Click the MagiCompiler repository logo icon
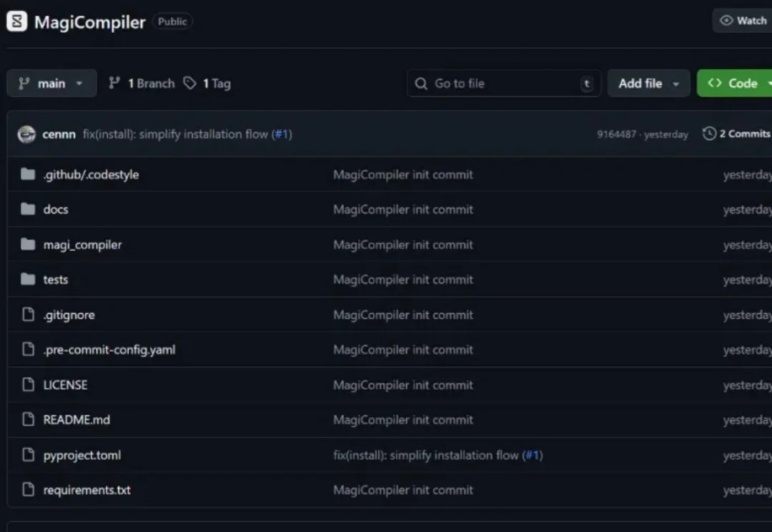 click(17, 21)
